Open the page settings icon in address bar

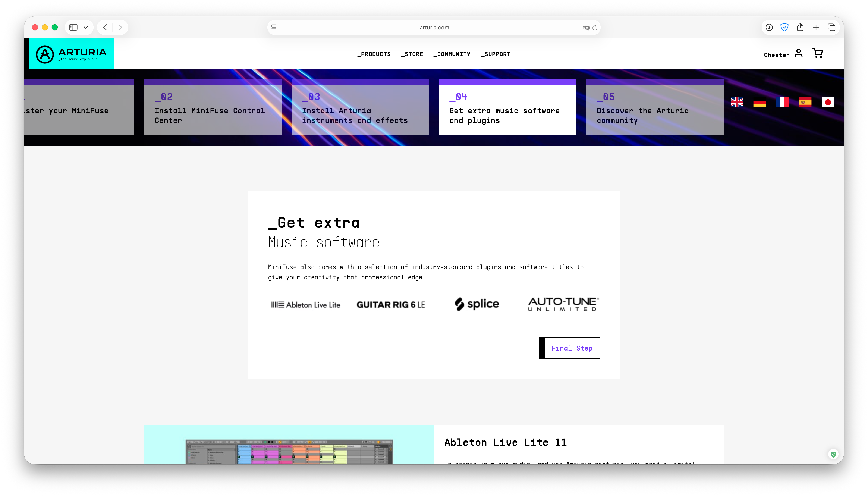click(x=274, y=27)
